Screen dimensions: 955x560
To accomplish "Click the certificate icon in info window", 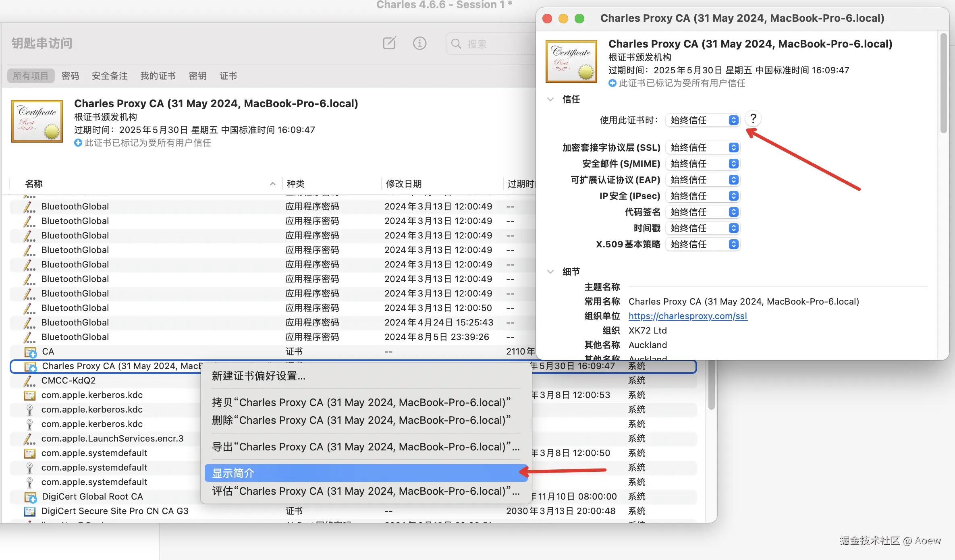I will [571, 61].
